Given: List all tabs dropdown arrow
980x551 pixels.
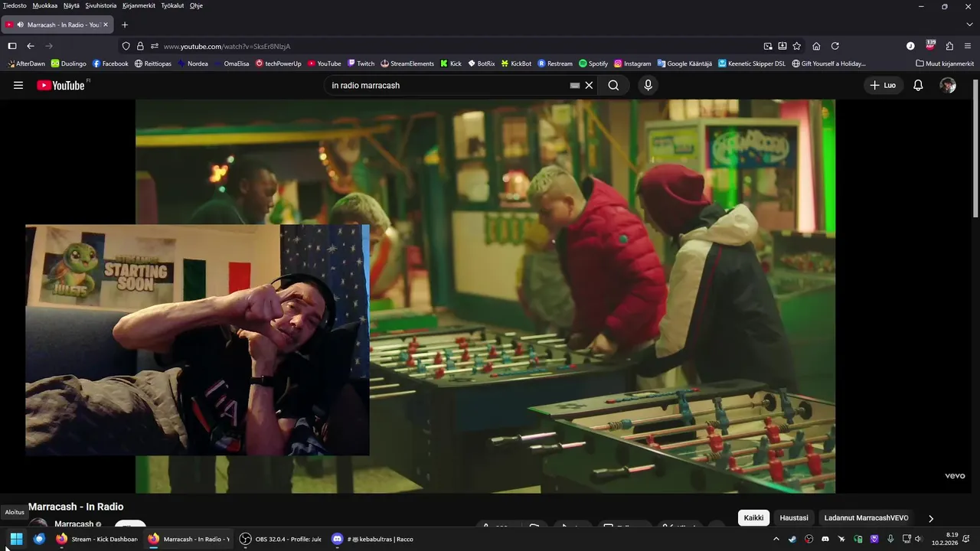Looking at the screenshot, I should point(969,24).
